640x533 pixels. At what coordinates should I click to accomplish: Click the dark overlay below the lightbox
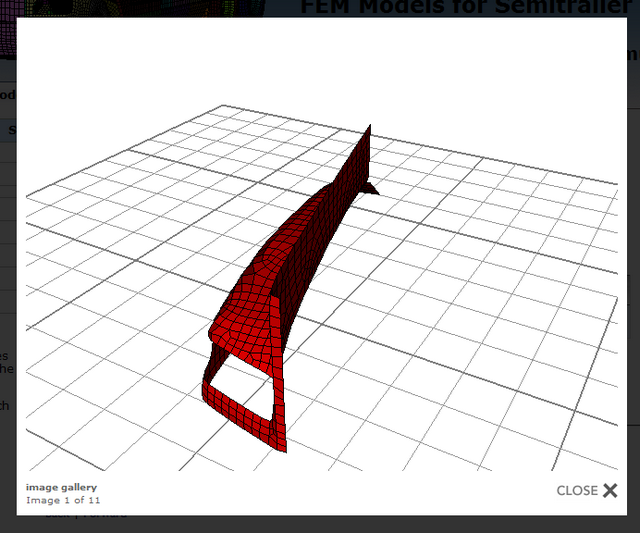coord(320,524)
